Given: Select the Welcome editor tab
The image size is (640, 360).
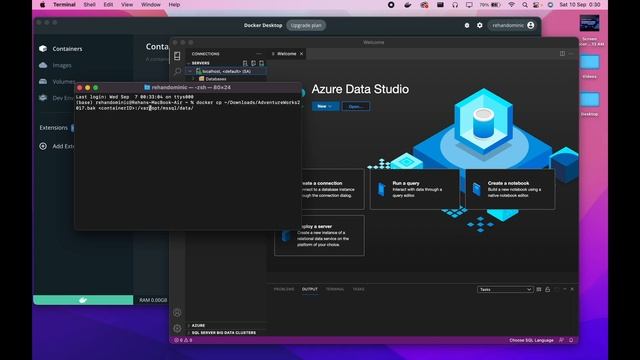Looking at the screenshot, I should [x=286, y=54].
